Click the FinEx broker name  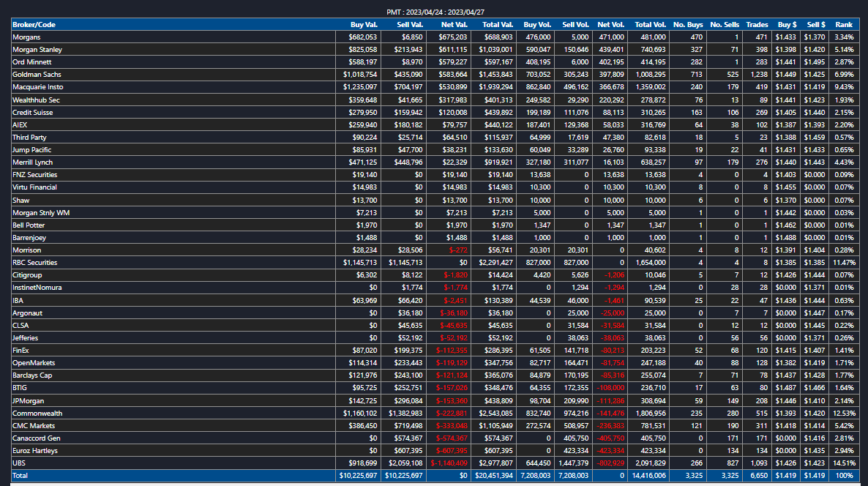tap(20, 351)
